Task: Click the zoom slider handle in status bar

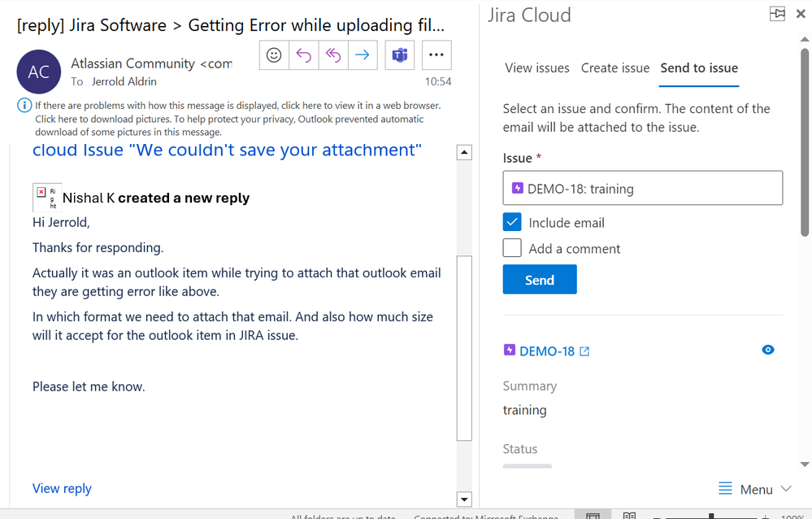Action: click(711, 516)
